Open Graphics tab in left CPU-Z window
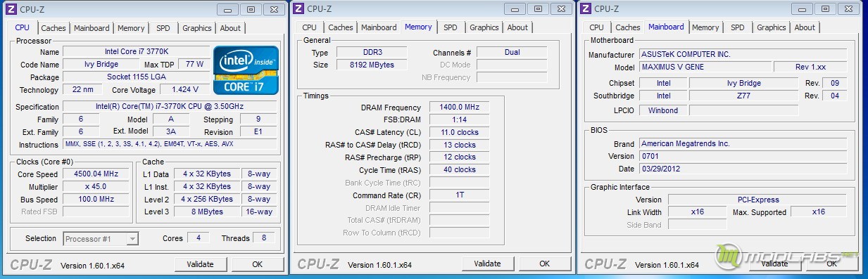Viewport: 868px width, 279px height. coord(196,28)
